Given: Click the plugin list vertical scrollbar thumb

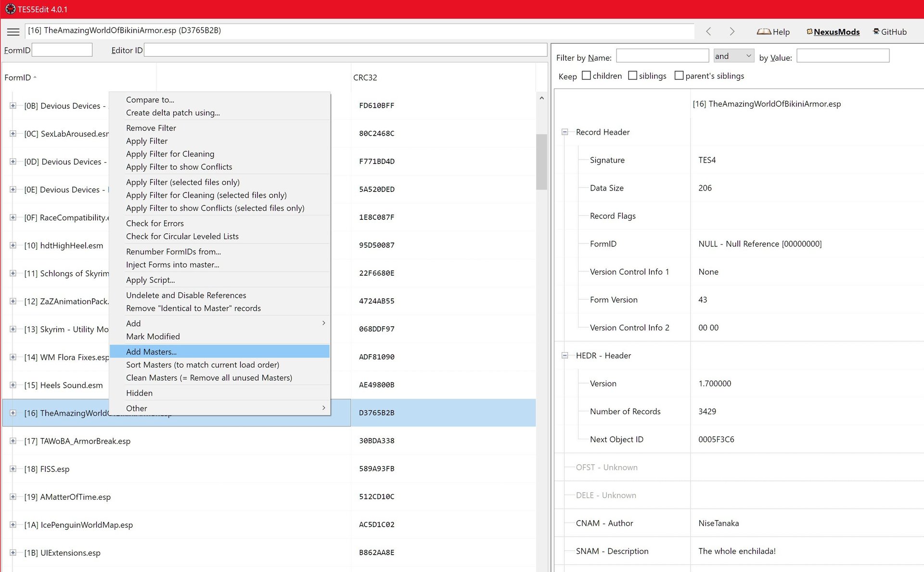Looking at the screenshot, I should click(541, 162).
